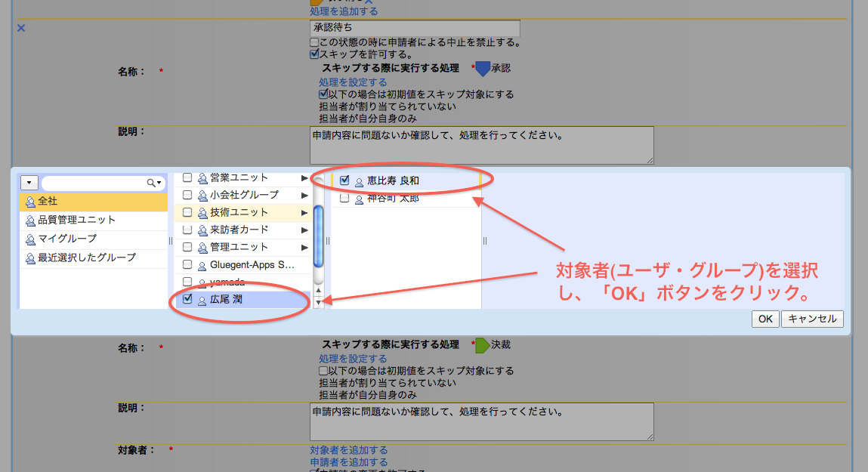Click the 品質管理ユニット group icon
The height and width of the screenshot is (472, 868).
click(30, 221)
